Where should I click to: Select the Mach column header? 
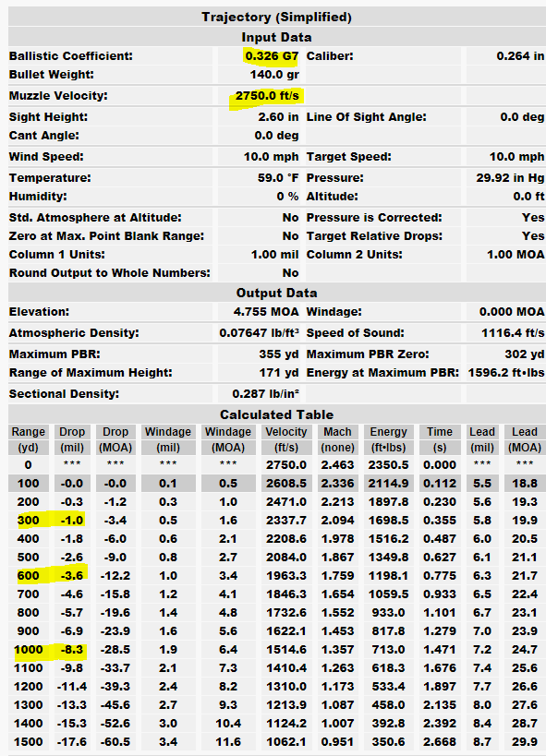coord(337,439)
